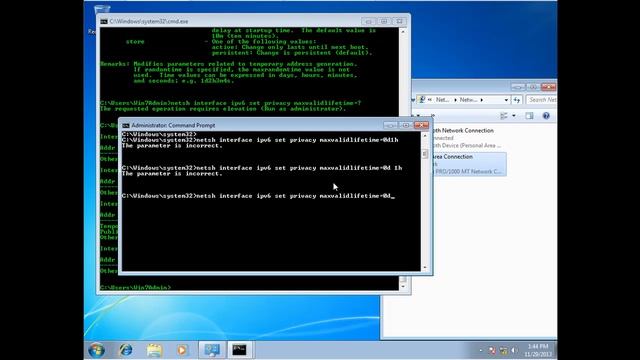Minimize the background cmd.exe window
640x360 pixels.
369,21
